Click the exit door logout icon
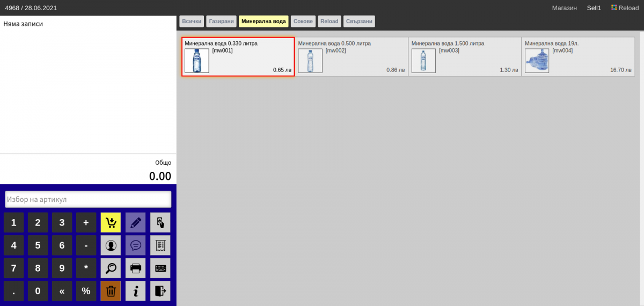644x306 pixels. pos(160,291)
